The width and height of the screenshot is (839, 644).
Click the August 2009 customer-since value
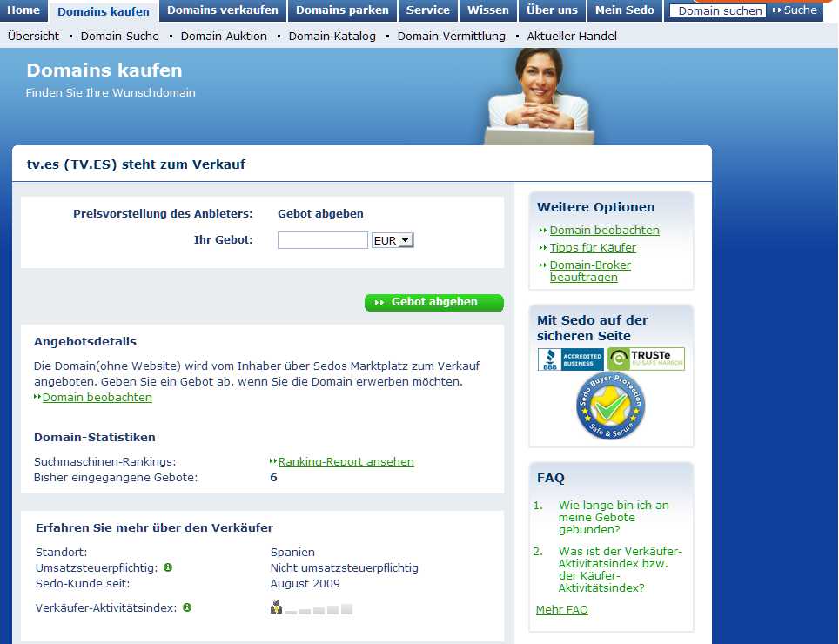[305, 584]
